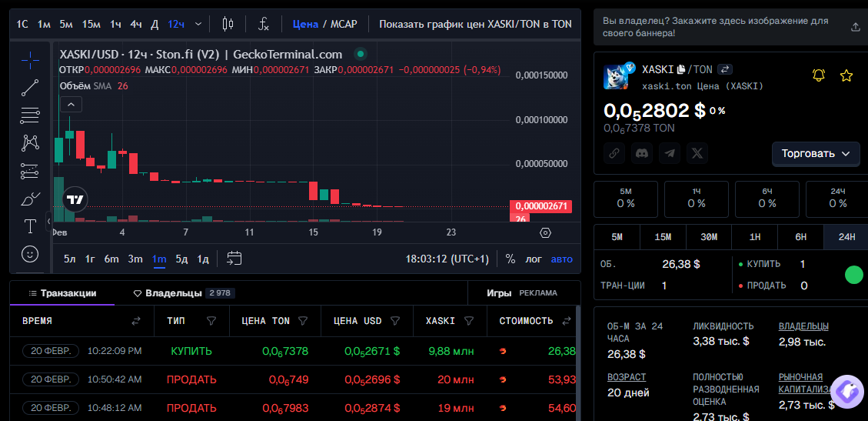The image size is (868, 421).
Task: Select the 6H stats period tab
Action: coord(800,237)
